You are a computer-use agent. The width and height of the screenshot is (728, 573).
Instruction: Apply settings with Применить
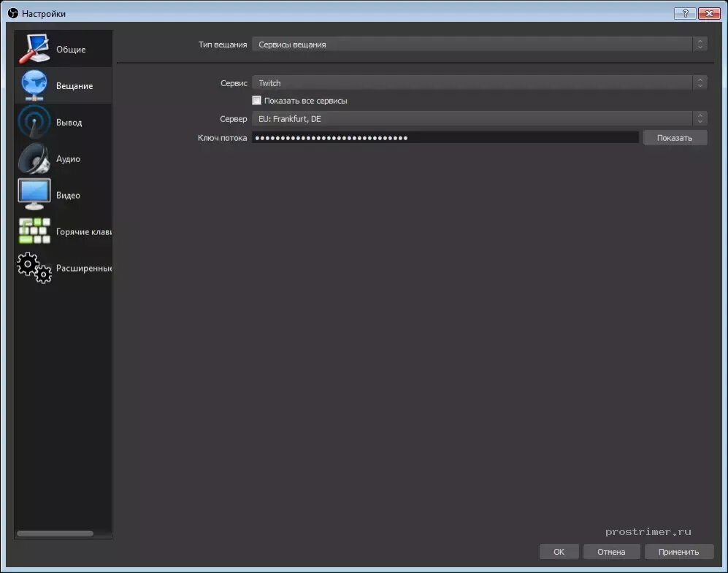[x=679, y=552]
